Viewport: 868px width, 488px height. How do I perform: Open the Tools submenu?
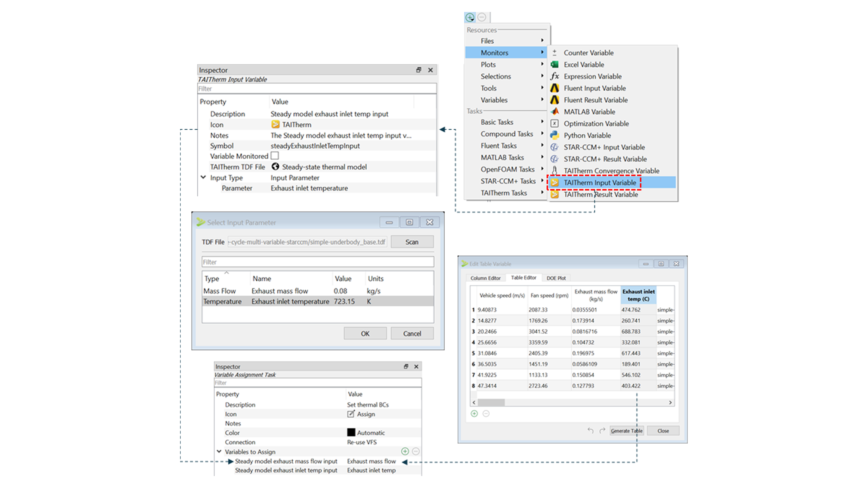click(x=506, y=88)
